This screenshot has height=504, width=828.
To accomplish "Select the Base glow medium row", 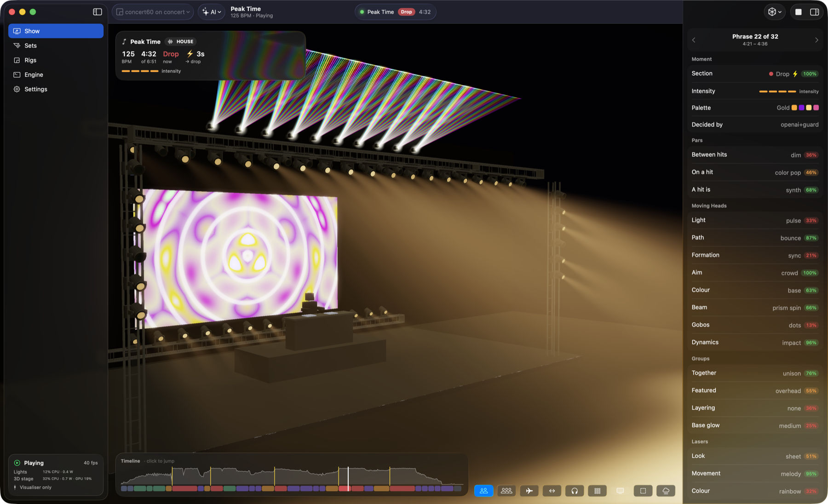I will click(755, 425).
